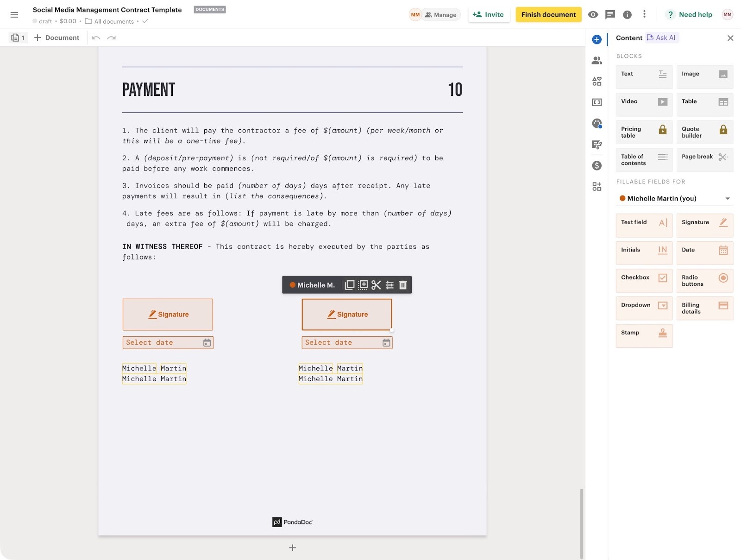This screenshot has width=741, height=560.
Task: Open the comments panel from the top bar
Action: 610,14
